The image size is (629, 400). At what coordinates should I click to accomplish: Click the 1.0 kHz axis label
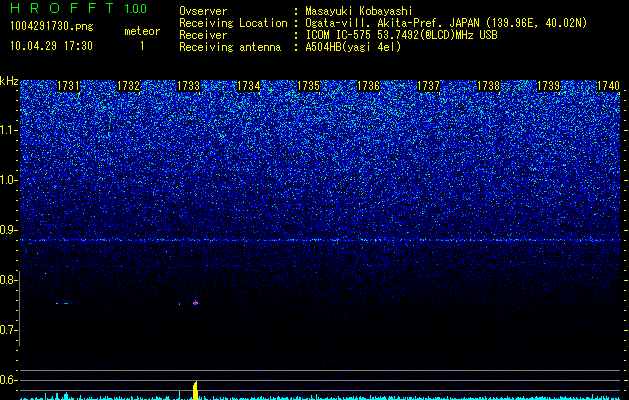coord(9,180)
